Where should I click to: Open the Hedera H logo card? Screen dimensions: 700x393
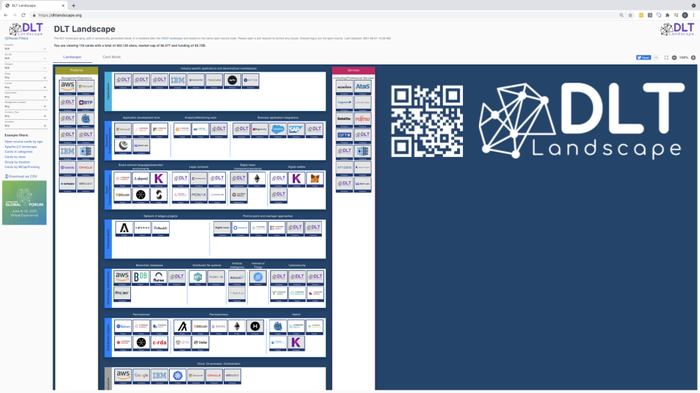(x=255, y=327)
